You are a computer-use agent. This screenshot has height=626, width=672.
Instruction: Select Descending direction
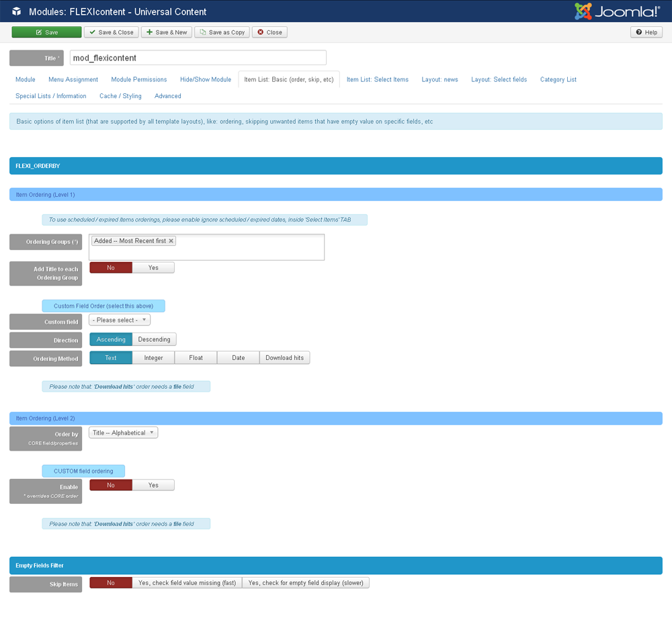[155, 339]
